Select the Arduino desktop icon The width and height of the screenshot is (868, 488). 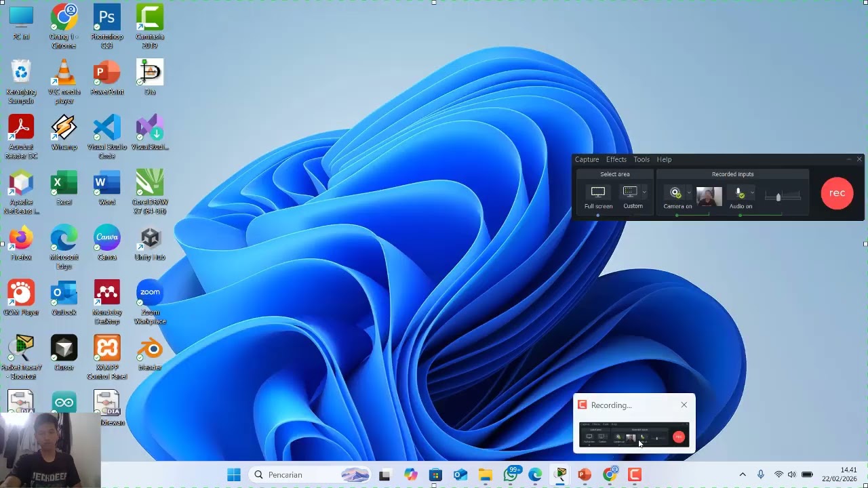pos(64,401)
